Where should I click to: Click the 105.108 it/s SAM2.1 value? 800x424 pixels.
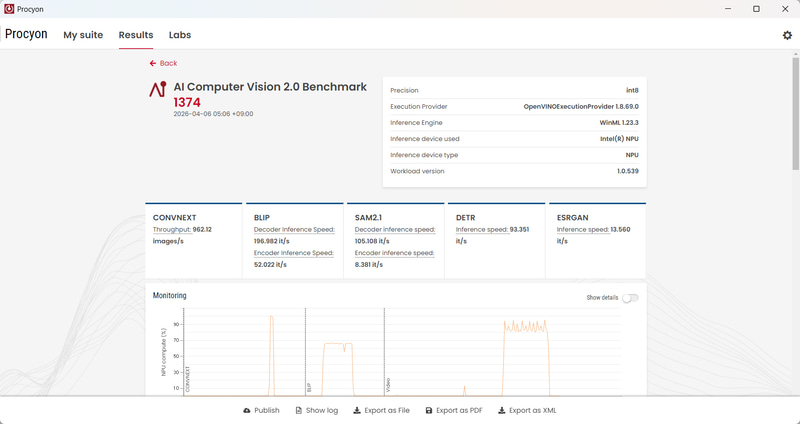point(372,241)
